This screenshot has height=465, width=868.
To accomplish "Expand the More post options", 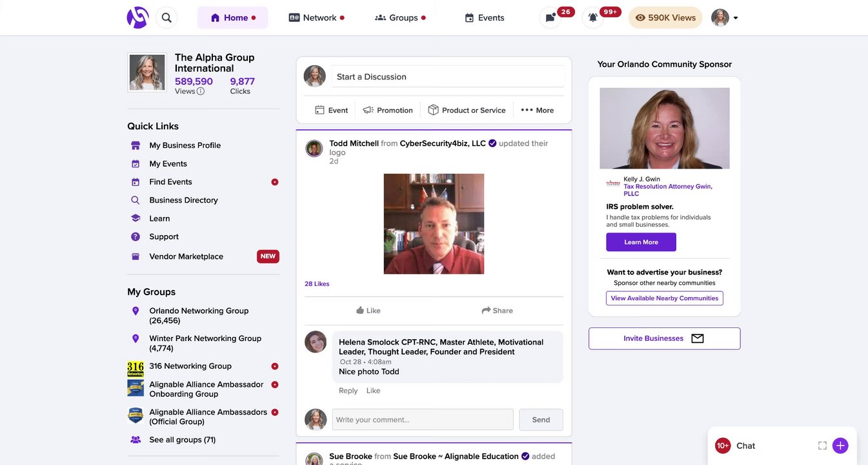I will coord(538,110).
